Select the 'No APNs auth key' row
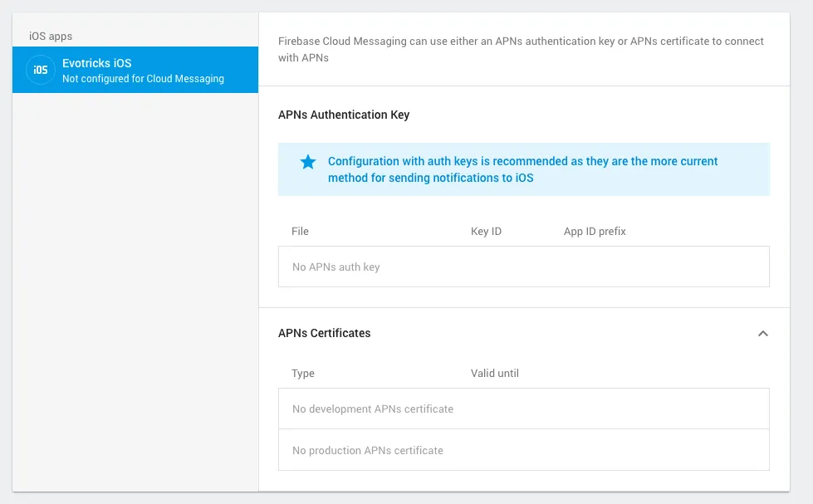The width and height of the screenshot is (813, 504). (523, 267)
